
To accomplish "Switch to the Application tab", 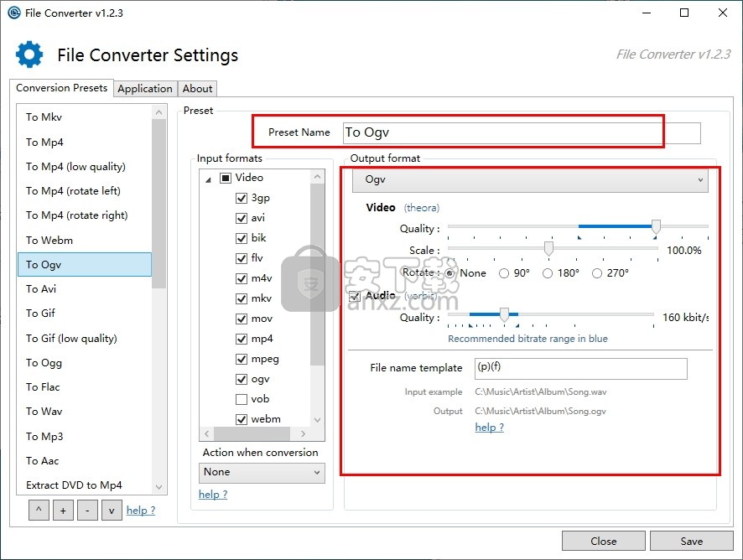I will pyautogui.click(x=144, y=89).
